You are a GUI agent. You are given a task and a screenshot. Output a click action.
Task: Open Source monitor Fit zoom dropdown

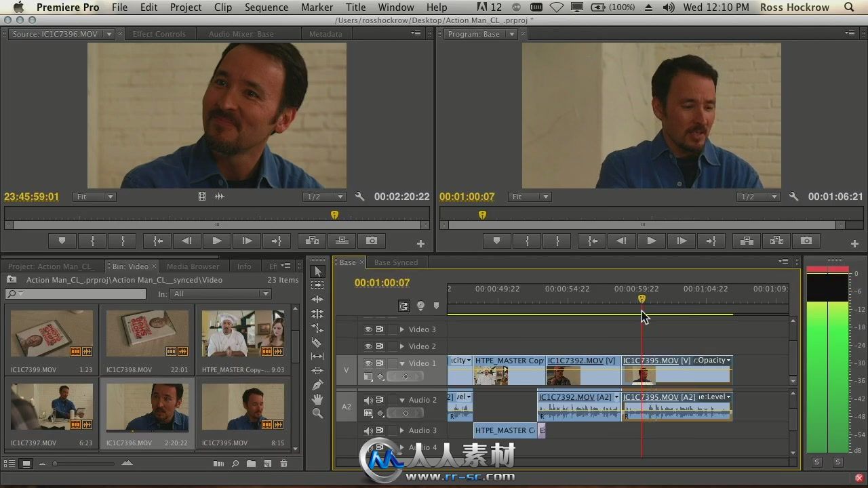94,197
